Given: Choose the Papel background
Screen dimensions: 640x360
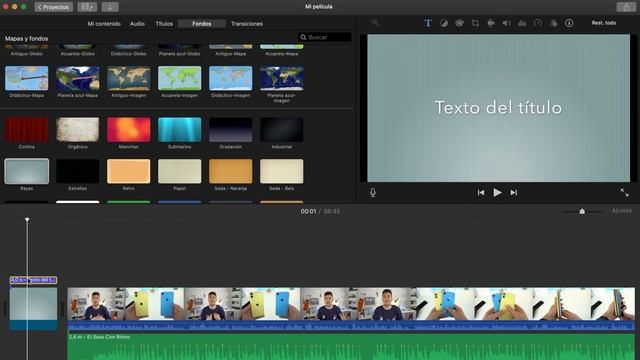Looking at the screenshot, I should pos(180,171).
